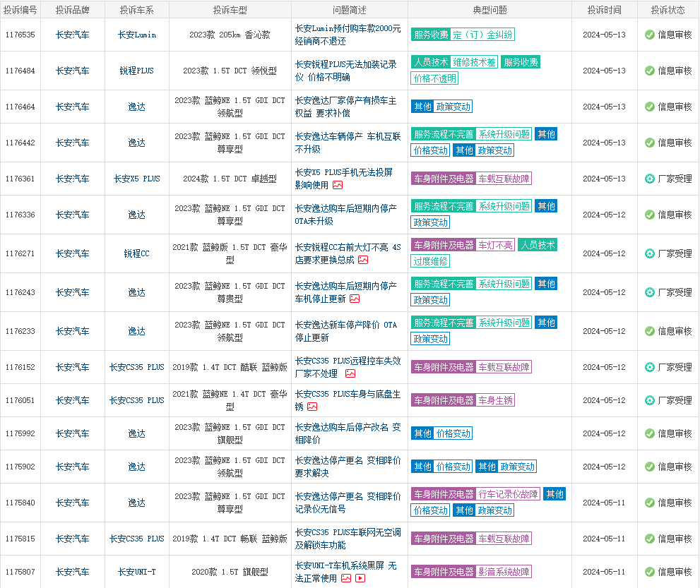Click 投诉时间 column header
Screen dimensions: 700x588
pos(604,10)
